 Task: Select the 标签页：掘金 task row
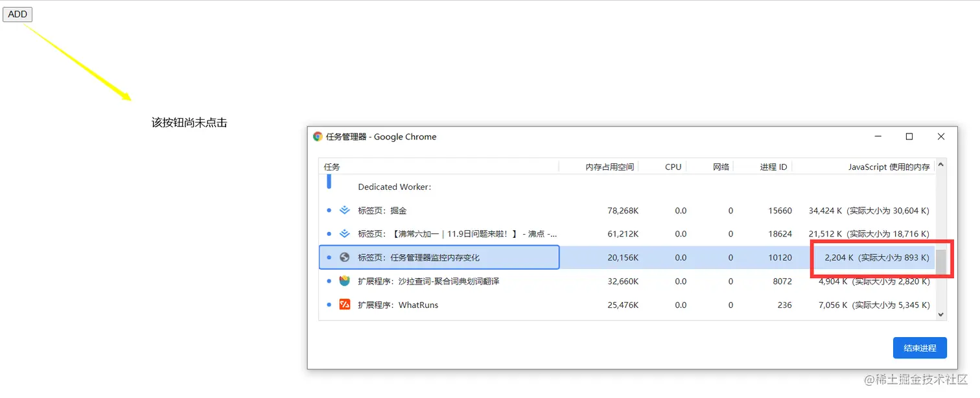coord(627,211)
